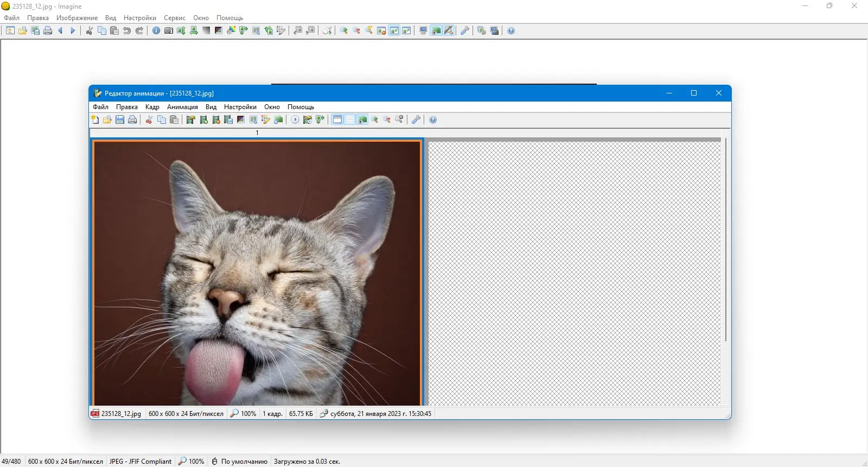Click the 49/480 image counter in the main status bar
This screenshot has height=467, width=868.
[x=11, y=462]
